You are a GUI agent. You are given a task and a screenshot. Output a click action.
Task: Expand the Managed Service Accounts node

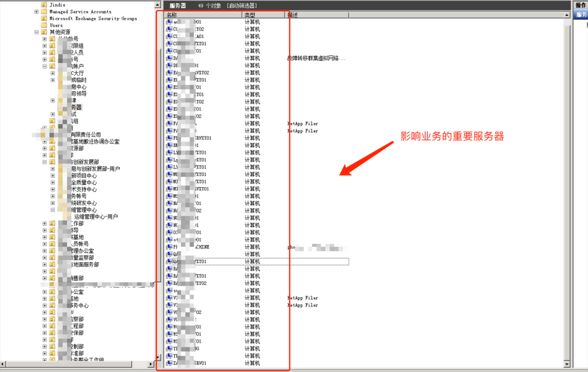pyautogui.click(x=36, y=11)
